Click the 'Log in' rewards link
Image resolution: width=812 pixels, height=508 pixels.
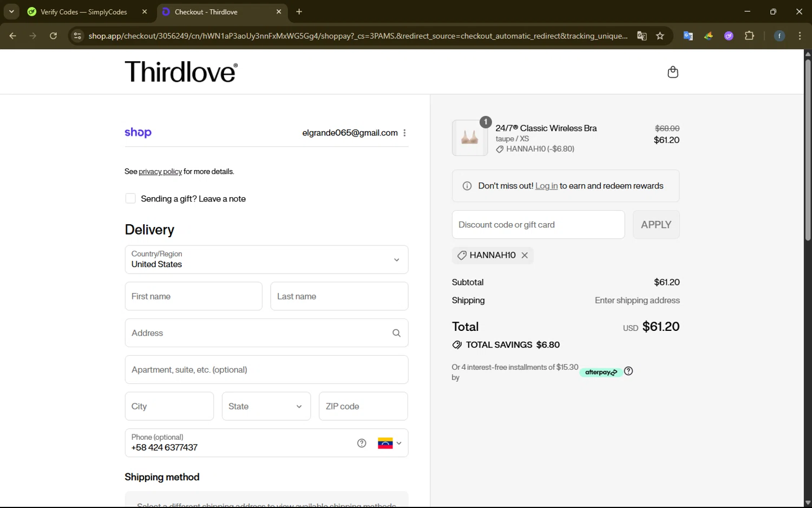[x=546, y=186]
